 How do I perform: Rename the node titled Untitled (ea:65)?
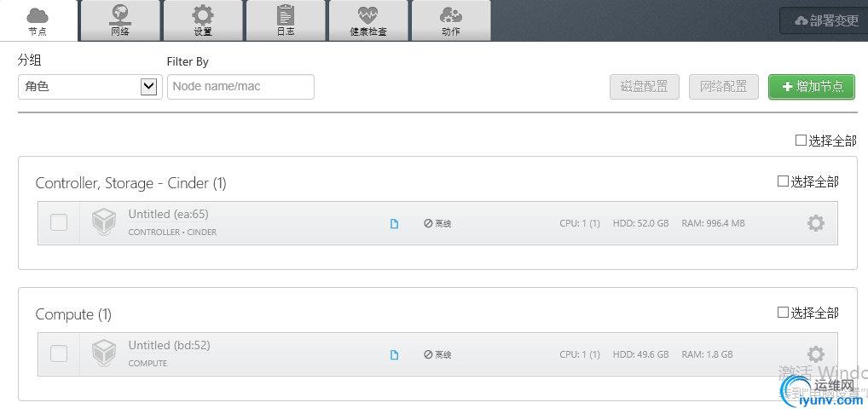point(168,214)
